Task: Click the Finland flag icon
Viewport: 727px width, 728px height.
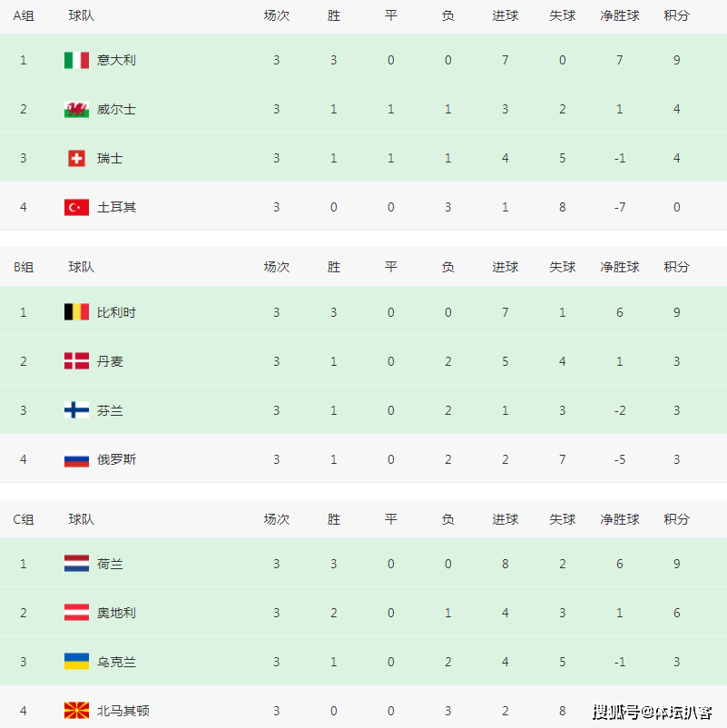Action: tap(76, 410)
